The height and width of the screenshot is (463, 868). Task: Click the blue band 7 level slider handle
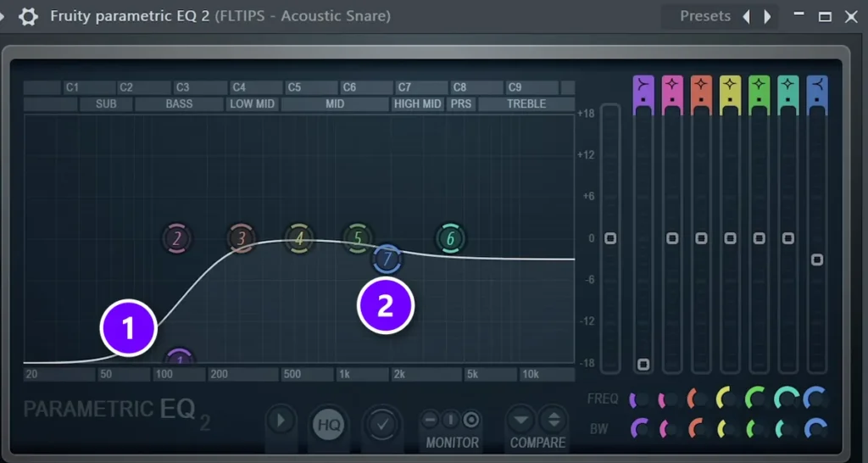(817, 259)
